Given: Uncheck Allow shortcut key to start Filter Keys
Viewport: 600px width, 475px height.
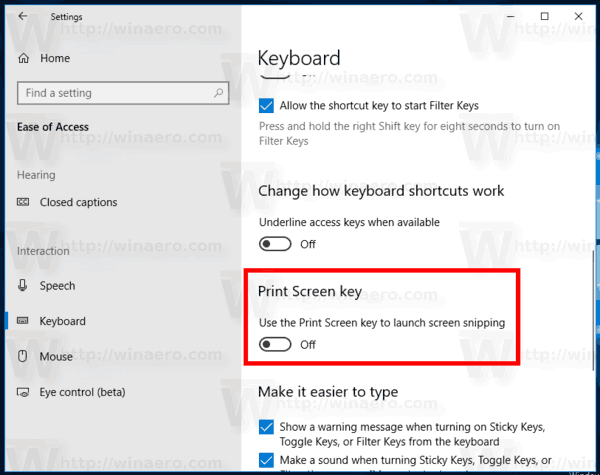Looking at the screenshot, I should point(266,106).
